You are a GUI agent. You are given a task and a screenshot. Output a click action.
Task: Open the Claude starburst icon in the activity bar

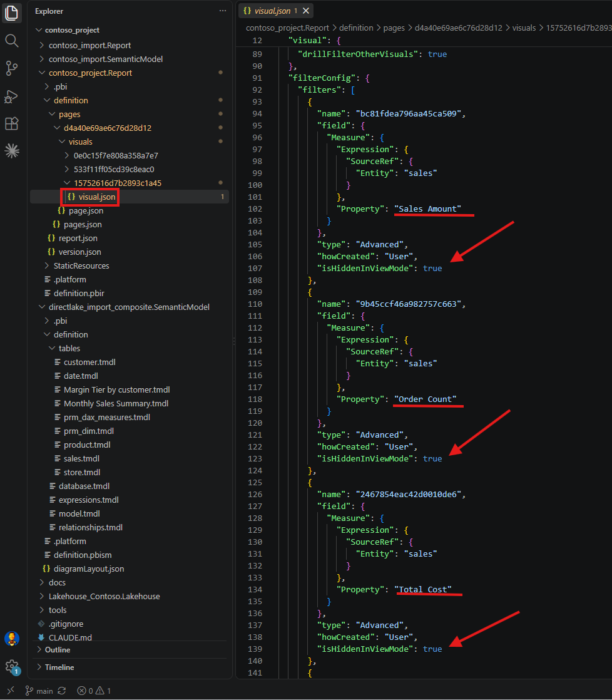[12, 151]
